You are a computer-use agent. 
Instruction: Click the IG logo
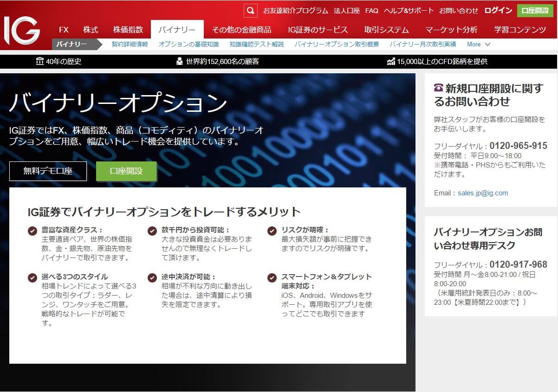pyautogui.click(x=22, y=31)
